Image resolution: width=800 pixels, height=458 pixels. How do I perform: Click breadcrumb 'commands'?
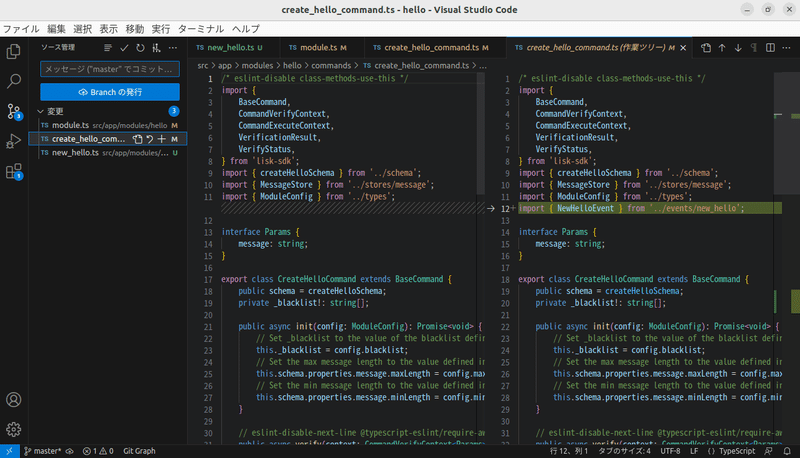pos(331,65)
